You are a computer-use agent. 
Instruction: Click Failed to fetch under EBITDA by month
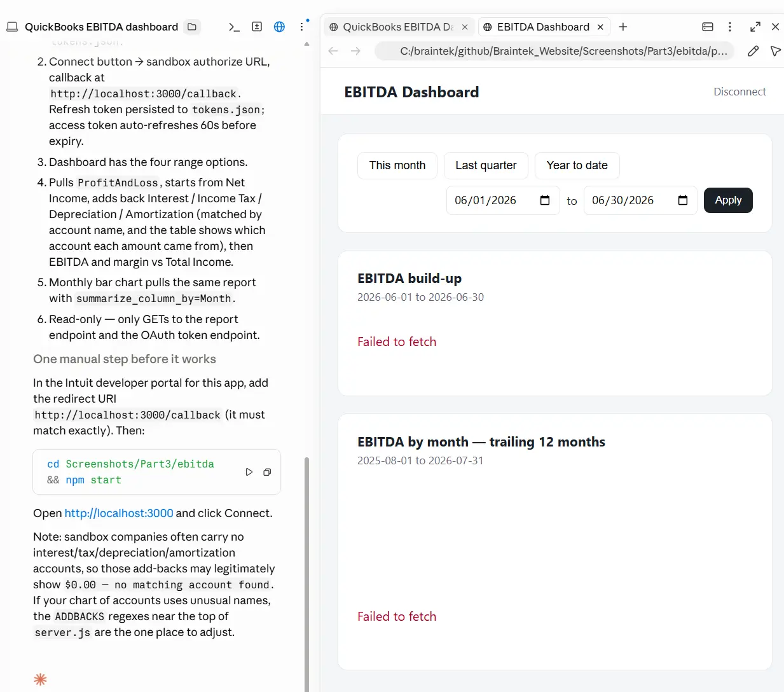pyautogui.click(x=397, y=617)
